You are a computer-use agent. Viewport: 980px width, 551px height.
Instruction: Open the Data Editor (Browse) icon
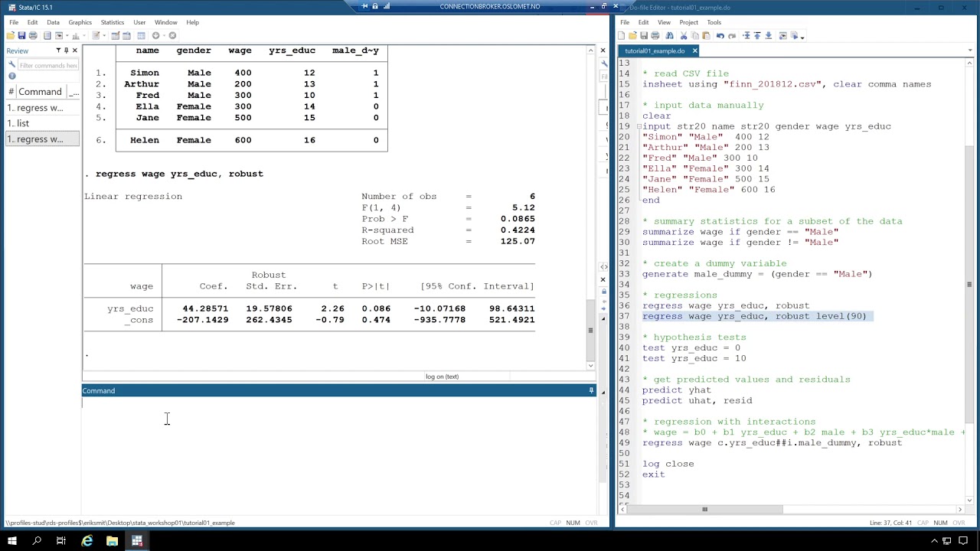coord(126,35)
